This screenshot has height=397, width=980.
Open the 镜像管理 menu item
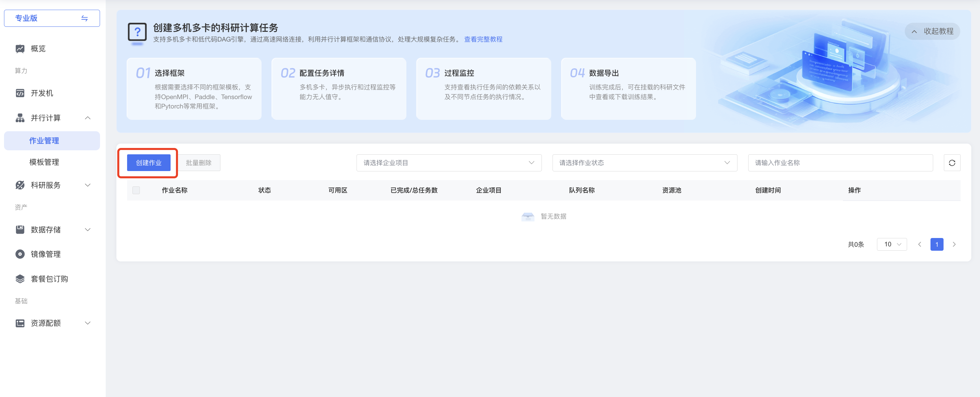pyautogui.click(x=52, y=254)
